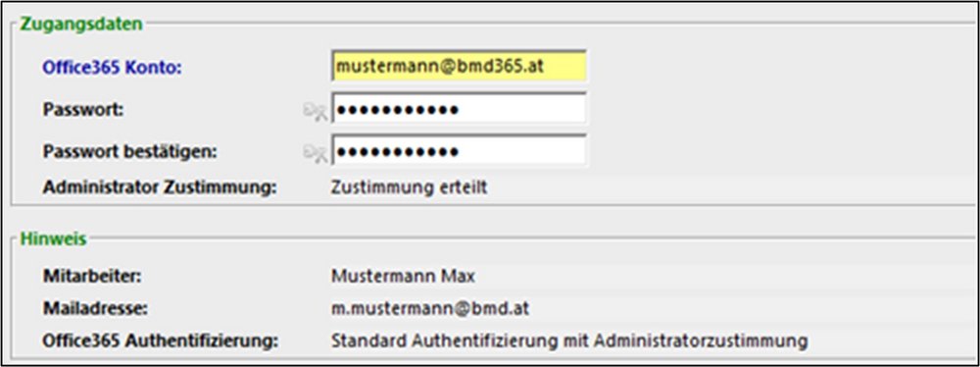Viewport: 980px width, 367px height.
Task: Click the Office365 Konto label
Action: (112, 67)
